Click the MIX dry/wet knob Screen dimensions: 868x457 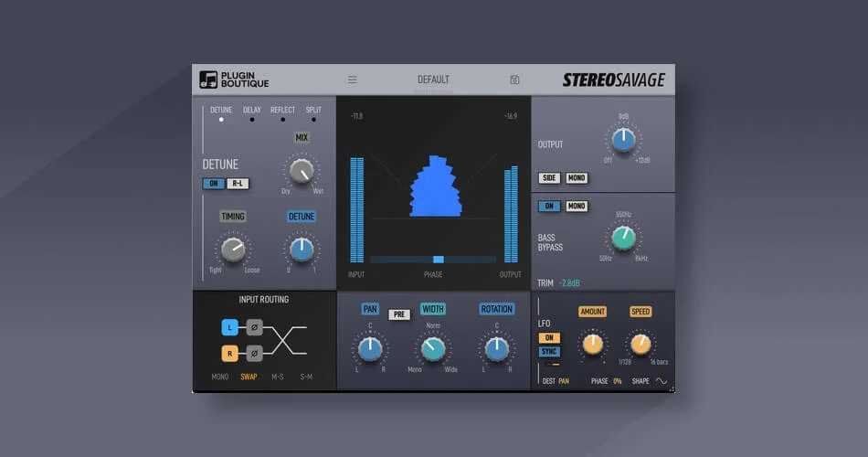click(302, 171)
